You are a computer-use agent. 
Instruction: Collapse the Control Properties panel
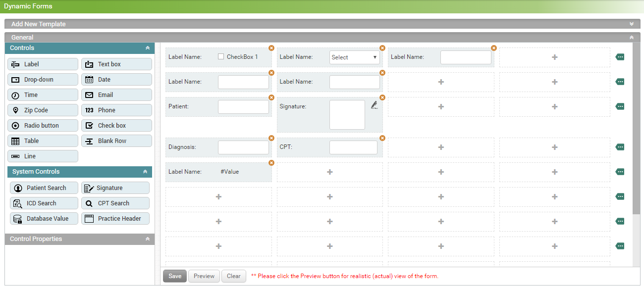(147, 239)
